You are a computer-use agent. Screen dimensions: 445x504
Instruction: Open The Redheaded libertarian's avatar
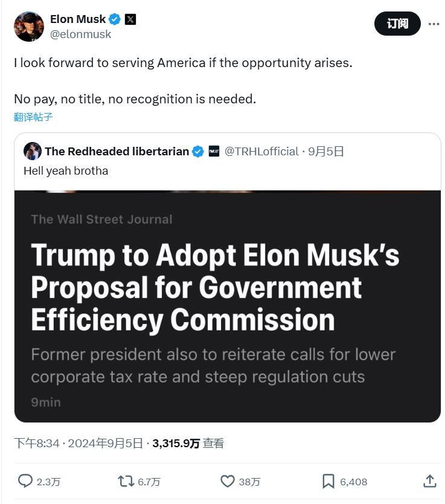pos(33,151)
